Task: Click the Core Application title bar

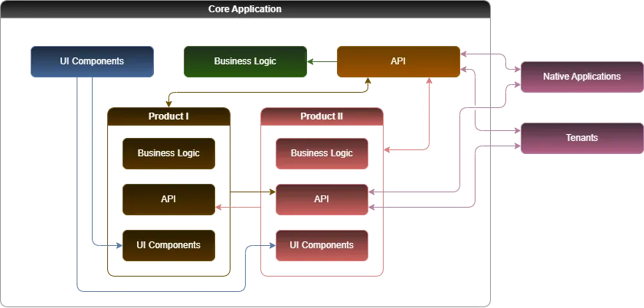Action: [x=245, y=9]
